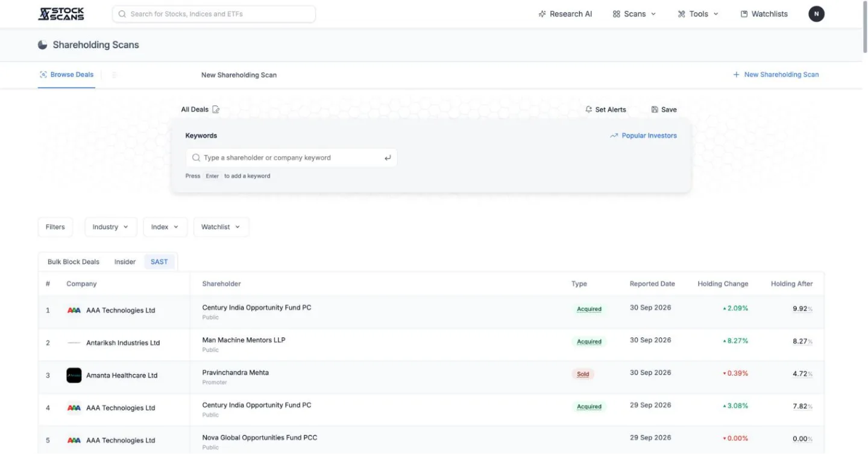The height and width of the screenshot is (456, 868).
Task: Expand the Scans menu
Action: tap(634, 14)
